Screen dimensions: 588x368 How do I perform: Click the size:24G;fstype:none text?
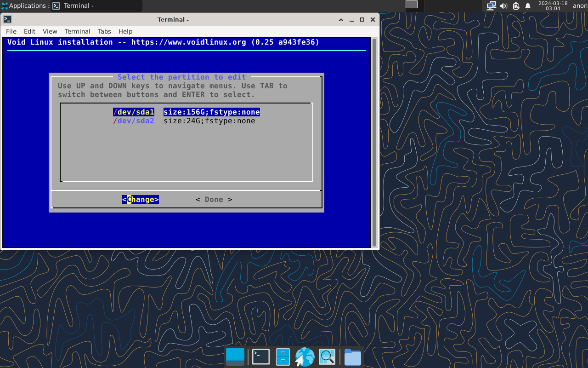[209, 121]
